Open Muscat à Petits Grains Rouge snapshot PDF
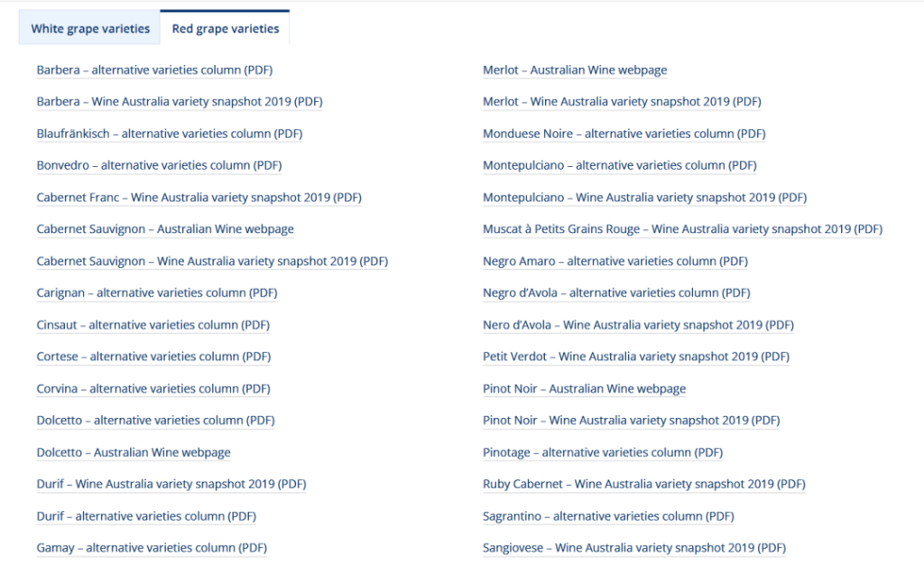This screenshot has width=924, height=566. coord(682,229)
